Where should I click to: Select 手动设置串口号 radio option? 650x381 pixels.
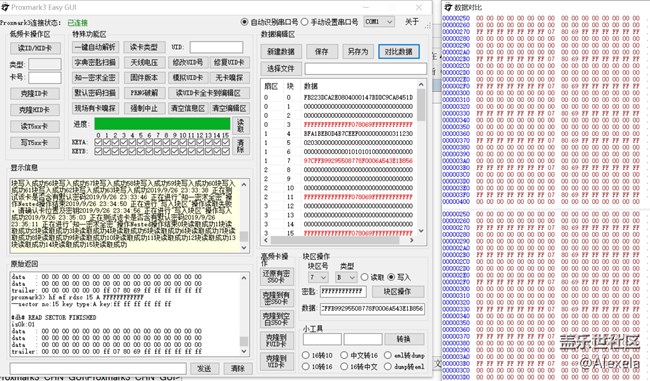tap(305, 22)
